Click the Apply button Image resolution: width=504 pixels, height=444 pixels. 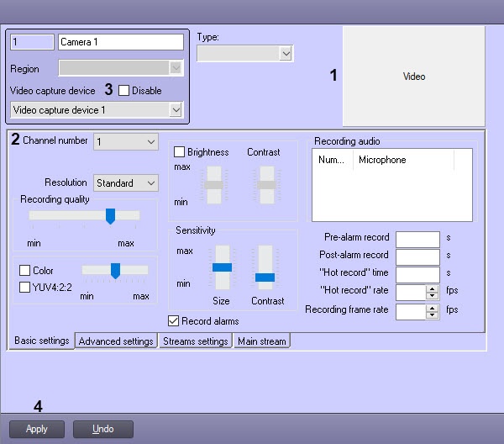(37, 429)
